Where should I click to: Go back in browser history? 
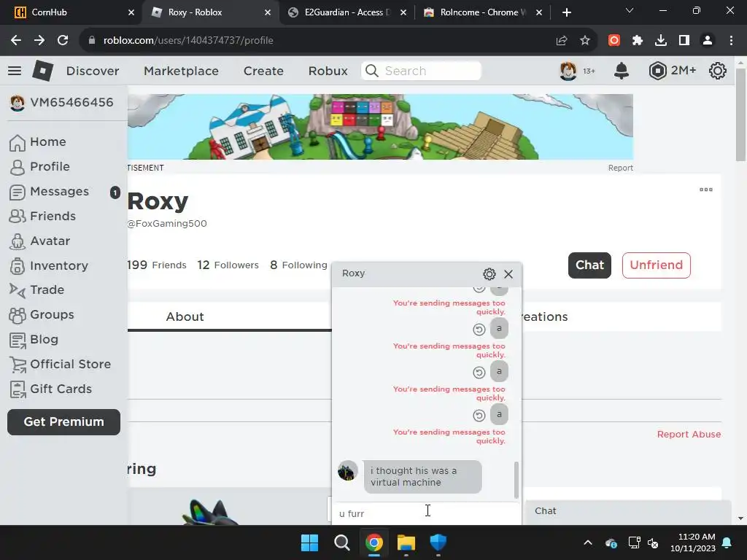pyautogui.click(x=16, y=41)
